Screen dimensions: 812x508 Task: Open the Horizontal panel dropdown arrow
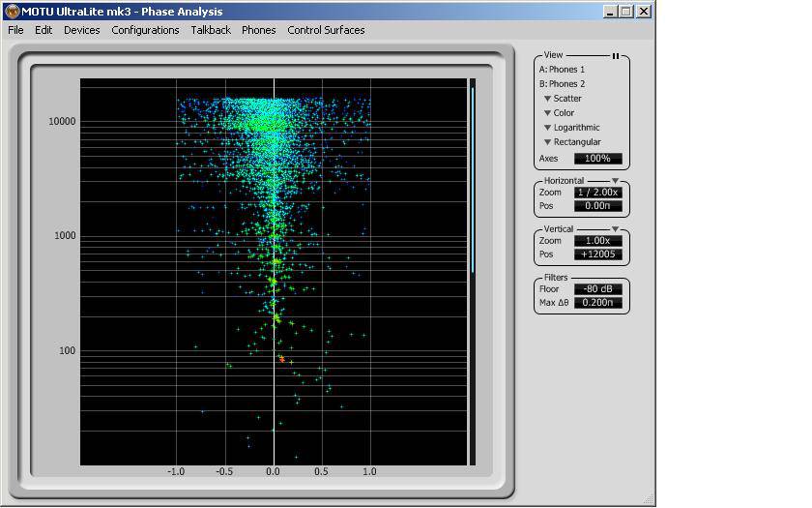coord(615,181)
